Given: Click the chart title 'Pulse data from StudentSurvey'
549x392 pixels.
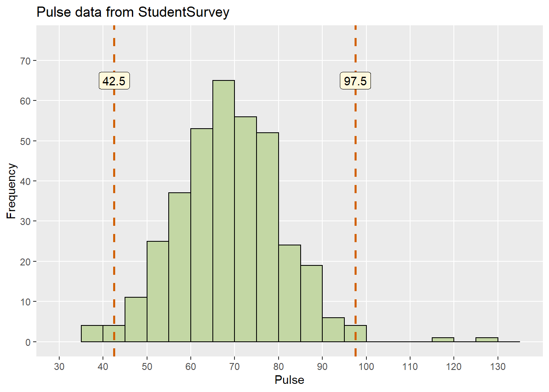Looking at the screenshot, I should (133, 12).
